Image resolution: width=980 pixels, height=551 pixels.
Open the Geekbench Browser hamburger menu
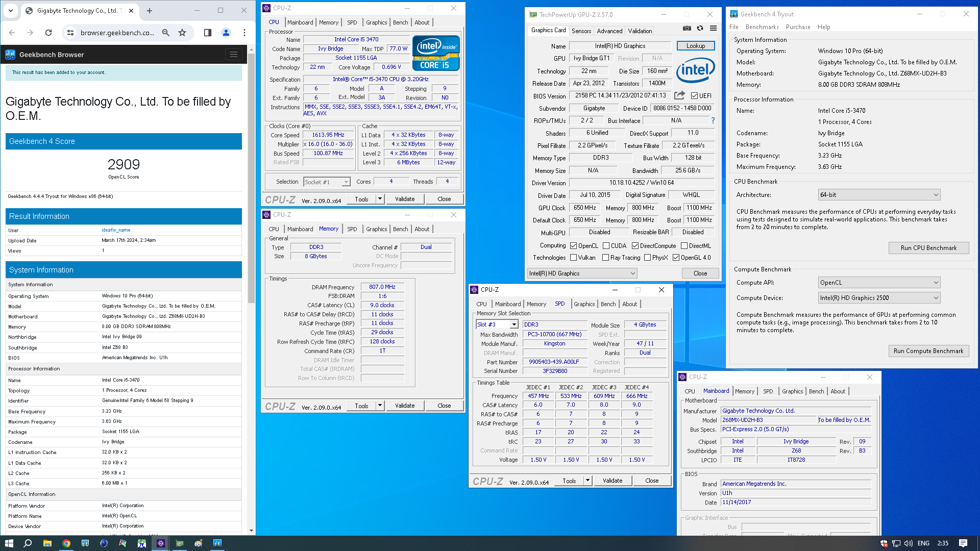233,55
